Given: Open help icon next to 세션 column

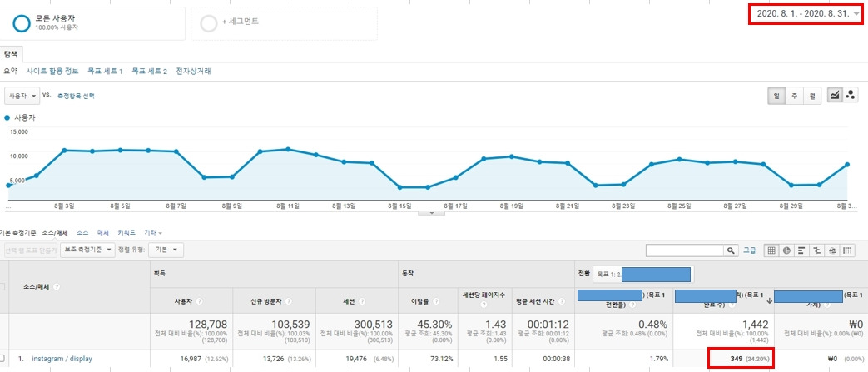Looking at the screenshot, I should click(361, 301).
